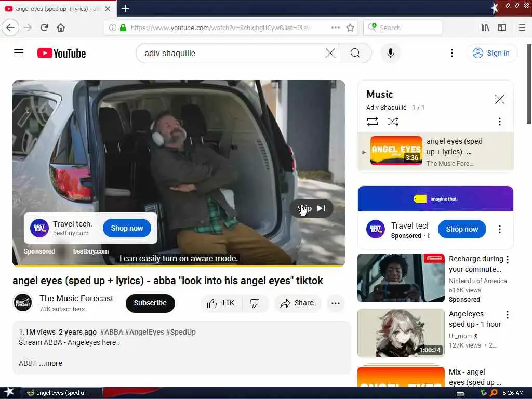Click the page vertical scrollbar
Screen dimensions: 532x399
(528, 84)
